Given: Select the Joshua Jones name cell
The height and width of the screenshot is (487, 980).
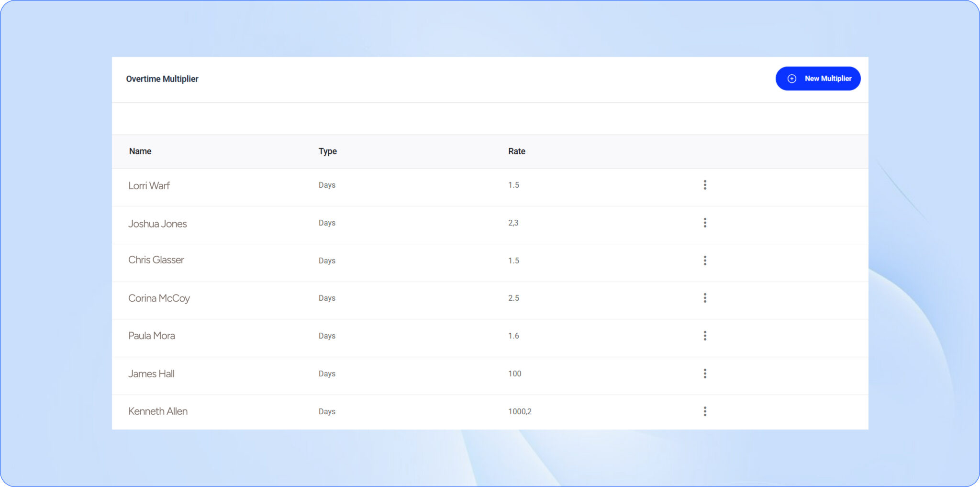Looking at the screenshot, I should point(157,224).
